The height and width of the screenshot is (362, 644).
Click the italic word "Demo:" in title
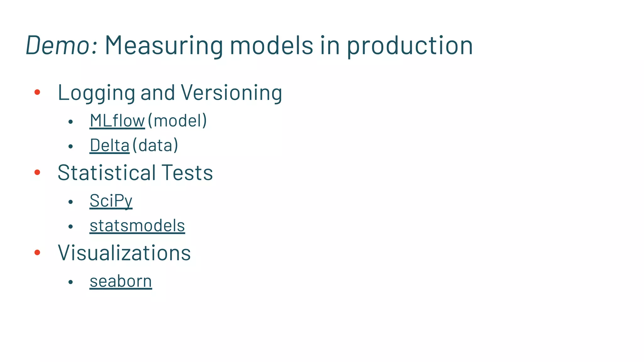tap(62, 45)
